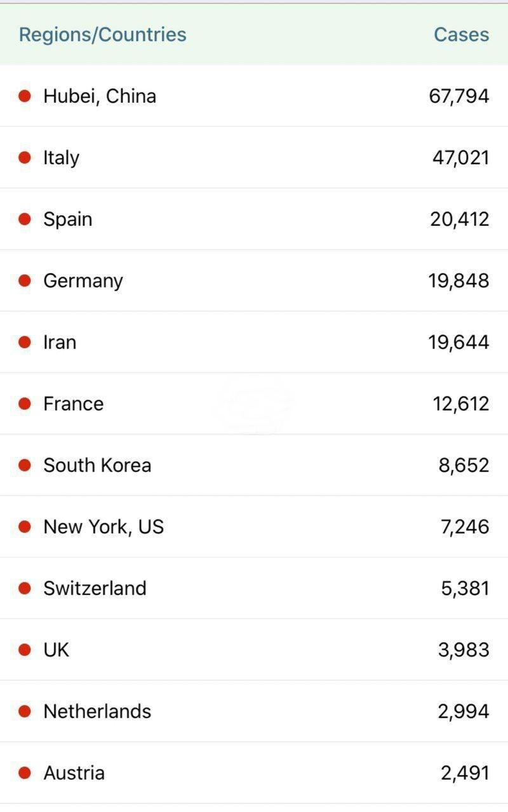Select Spain's 20,412 case figure

[x=459, y=219]
